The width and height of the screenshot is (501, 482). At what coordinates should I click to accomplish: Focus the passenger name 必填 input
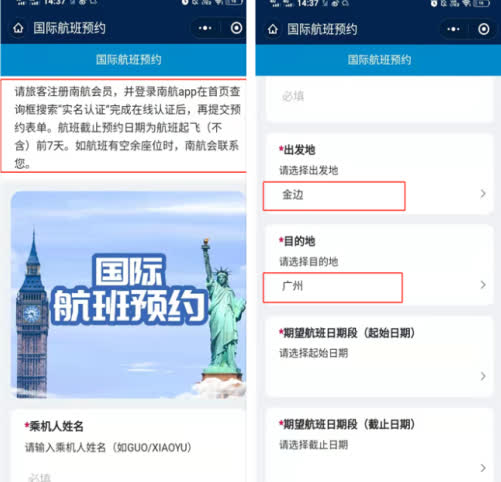tap(128, 477)
